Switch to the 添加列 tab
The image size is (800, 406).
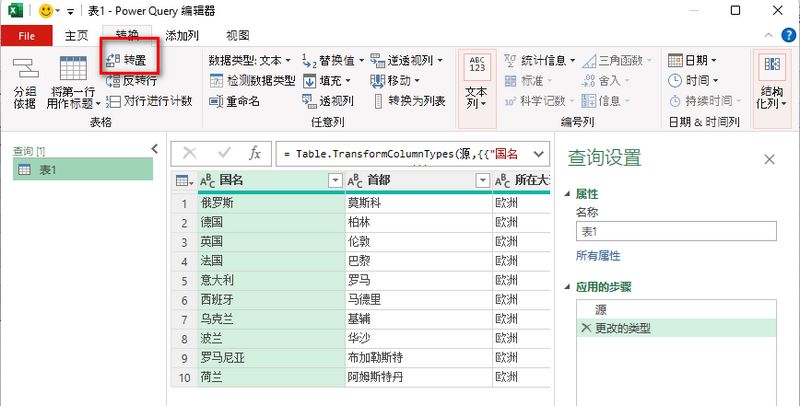pos(182,36)
